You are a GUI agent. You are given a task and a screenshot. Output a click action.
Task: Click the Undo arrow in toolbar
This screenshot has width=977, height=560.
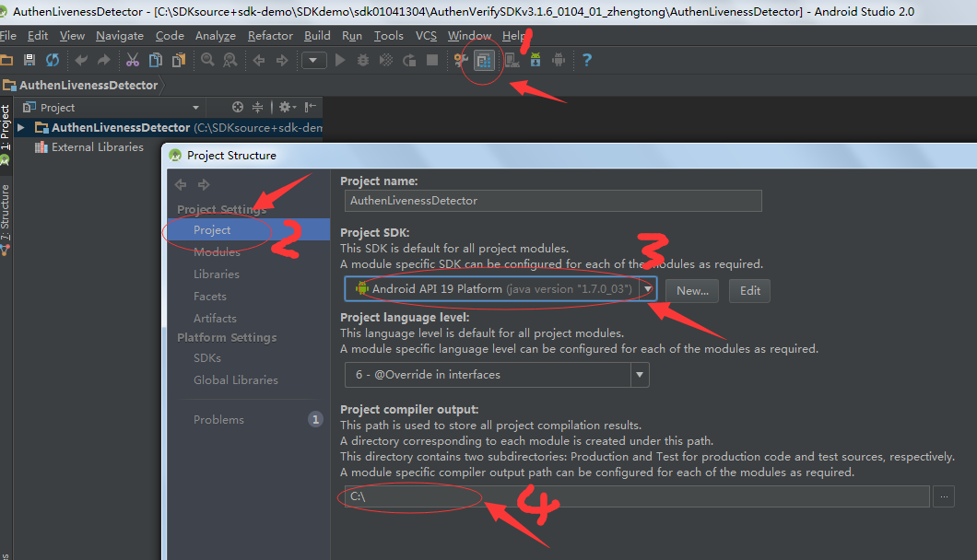pos(81,60)
